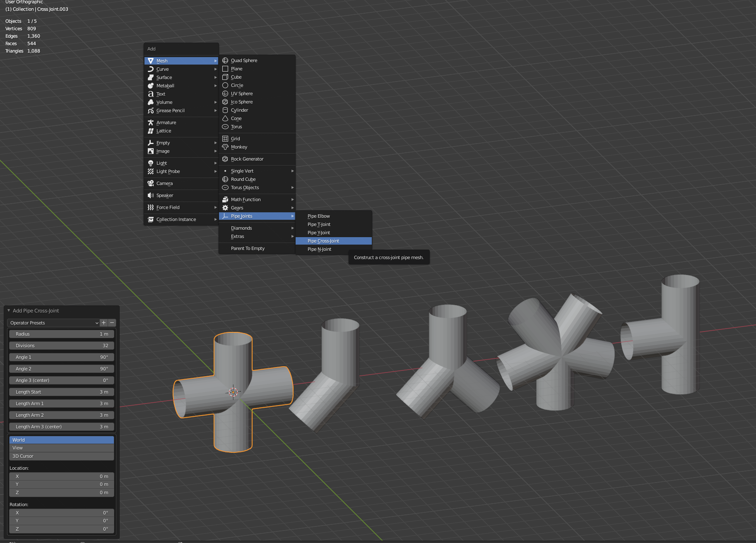756x543 pixels.
Task: Select Torus mesh entry
Action: point(257,127)
